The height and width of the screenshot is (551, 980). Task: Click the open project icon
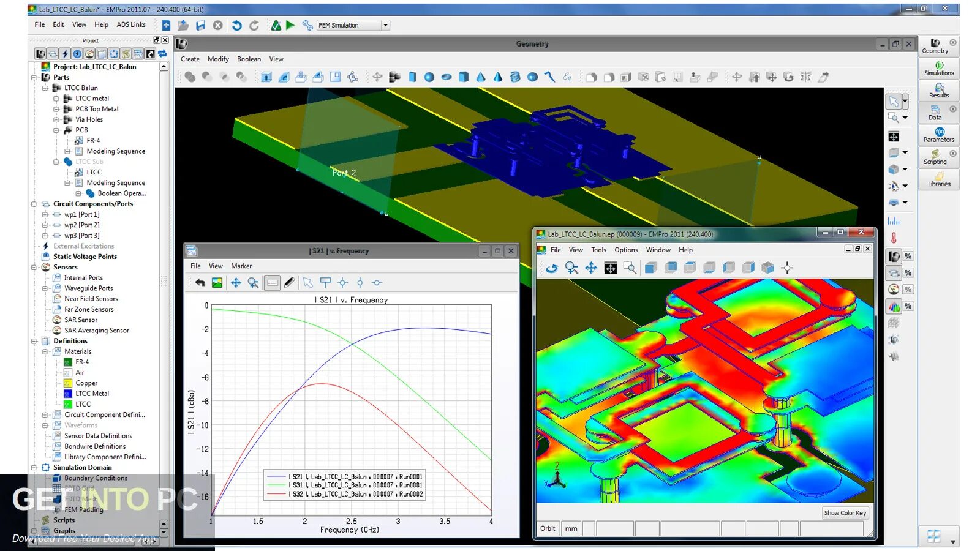click(183, 25)
